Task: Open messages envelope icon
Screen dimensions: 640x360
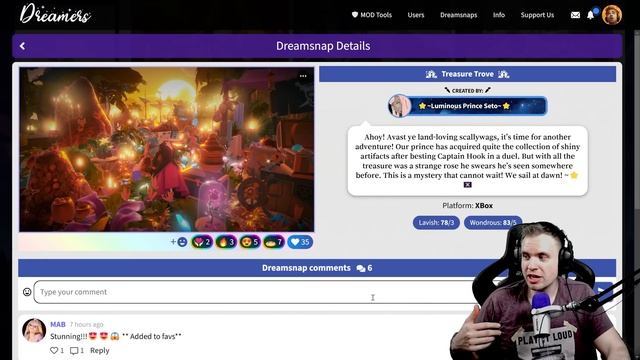Action: tap(575, 15)
